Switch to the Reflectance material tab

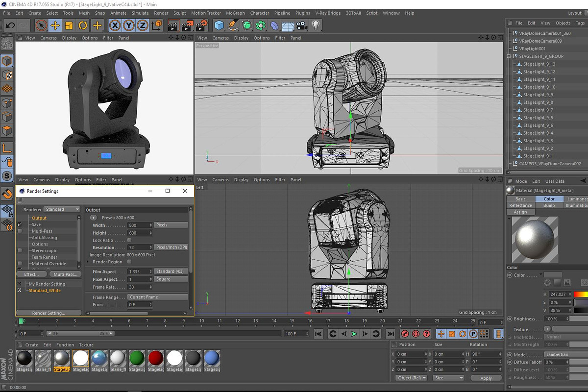[x=520, y=205]
